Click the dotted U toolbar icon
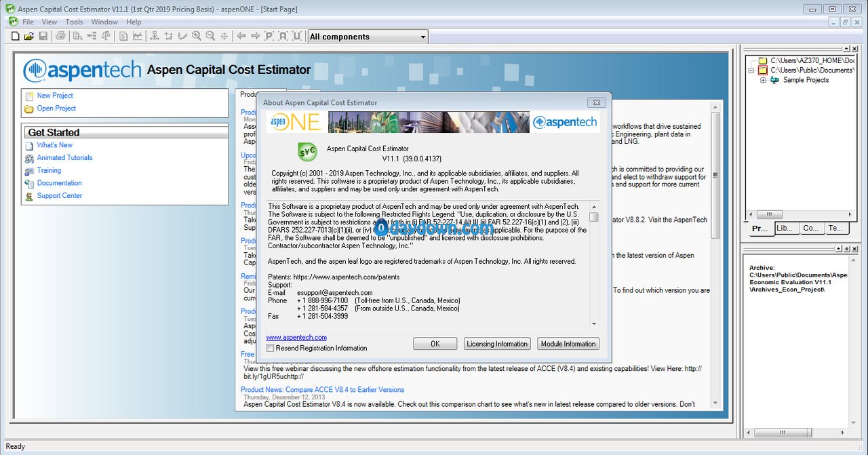The height and width of the screenshot is (455, 868). coord(298,36)
